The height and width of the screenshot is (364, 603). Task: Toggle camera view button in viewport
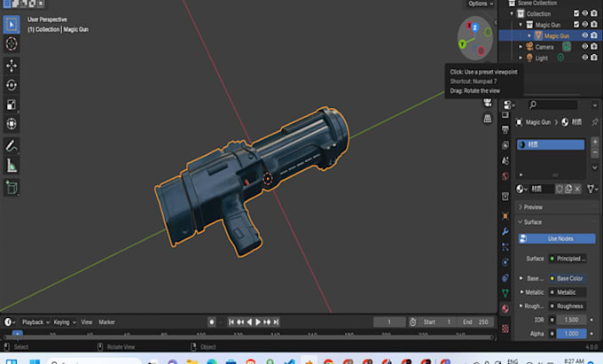tap(488, 102)
